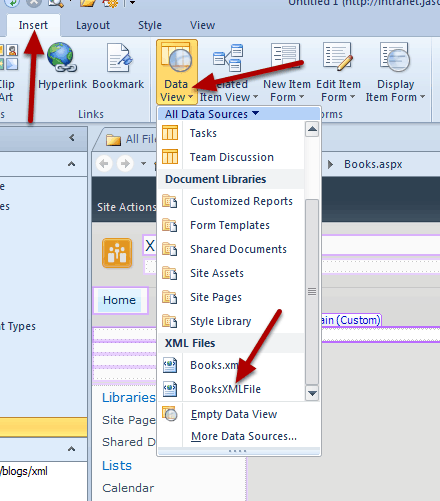Choose Site Pages library from the menu
Image resolution: width=440 pixels, height=501 pixels.
pos(231,297)
